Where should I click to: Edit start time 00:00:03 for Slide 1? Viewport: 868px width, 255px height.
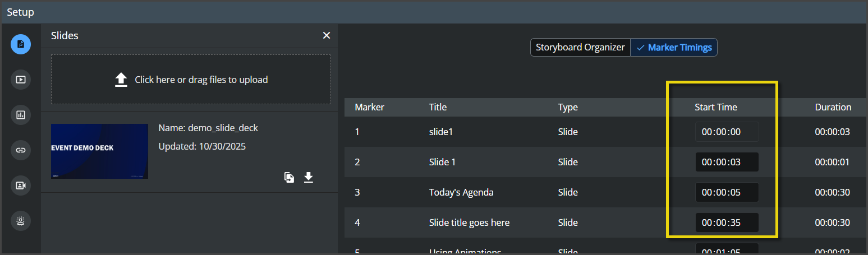727,163
